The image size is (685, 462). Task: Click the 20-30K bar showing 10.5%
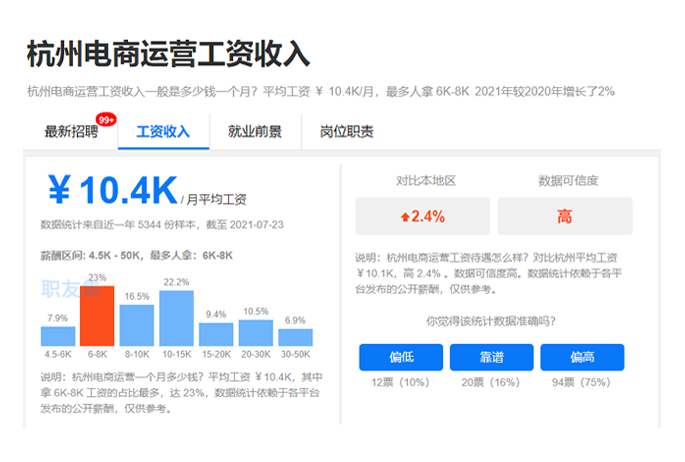[x=255, y=333]
